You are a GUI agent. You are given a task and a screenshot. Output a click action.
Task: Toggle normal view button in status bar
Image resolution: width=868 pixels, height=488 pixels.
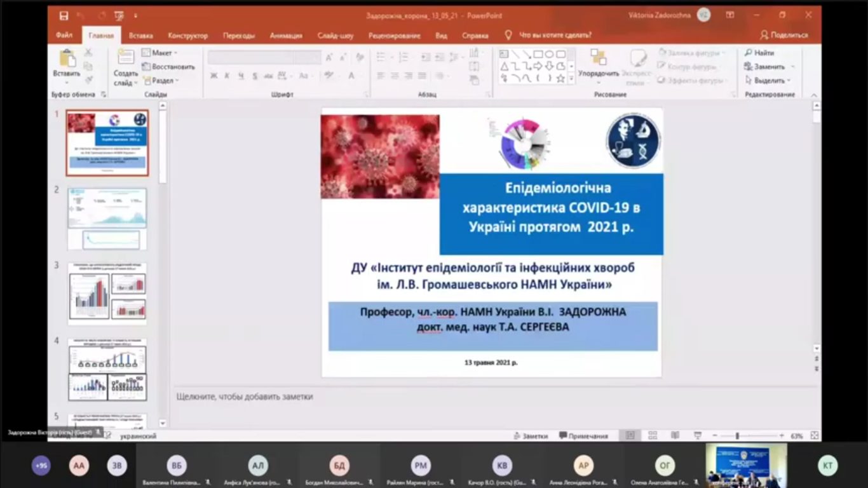pos(630,436)
